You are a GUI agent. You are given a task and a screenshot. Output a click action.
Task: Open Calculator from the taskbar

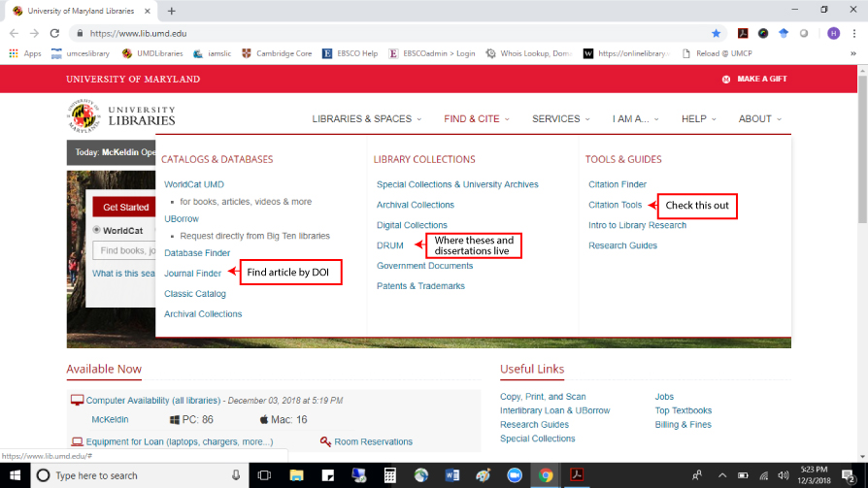point(389,475)
